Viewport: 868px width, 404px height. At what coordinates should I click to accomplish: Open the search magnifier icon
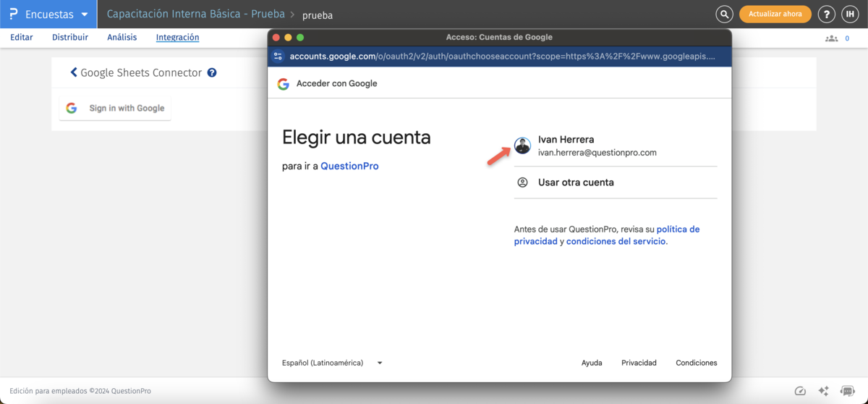(x=724, y=14)
